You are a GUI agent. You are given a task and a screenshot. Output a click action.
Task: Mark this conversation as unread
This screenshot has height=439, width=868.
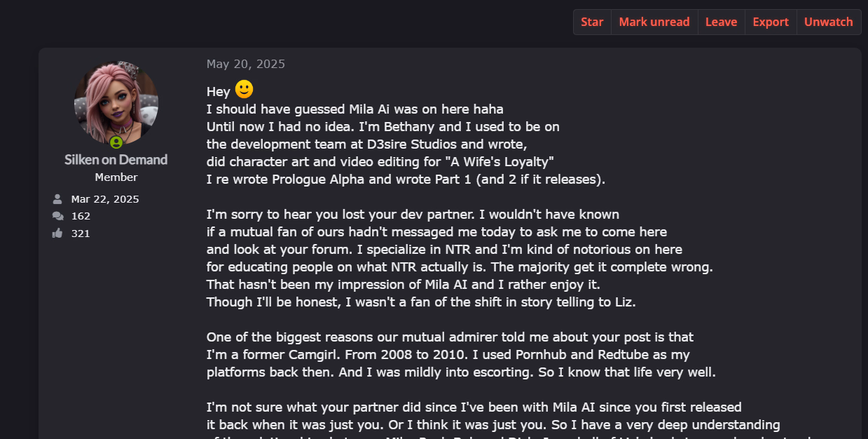[654, 22]
